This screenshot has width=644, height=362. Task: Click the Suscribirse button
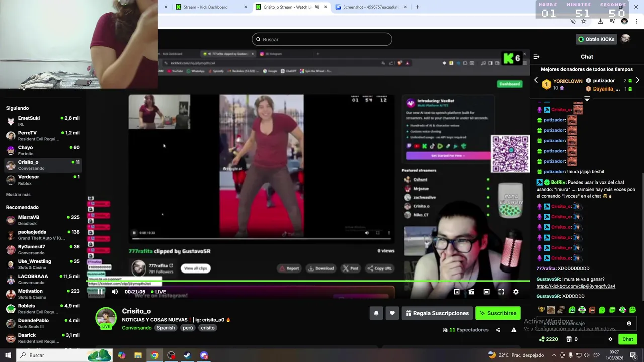[498, 313]
